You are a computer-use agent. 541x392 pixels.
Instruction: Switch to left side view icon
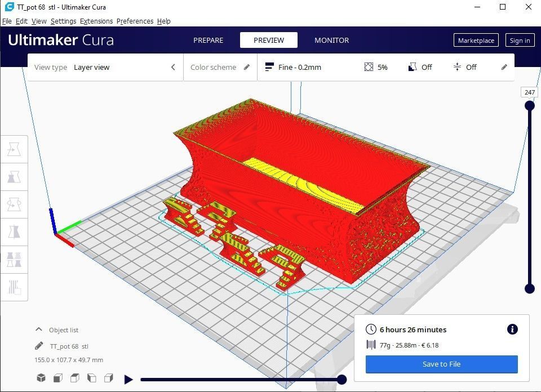91,378
